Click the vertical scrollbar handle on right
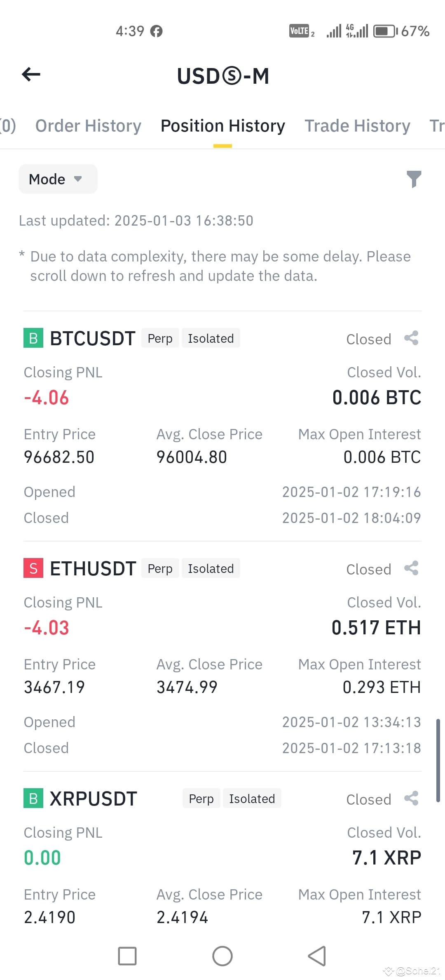 [438, 761]
